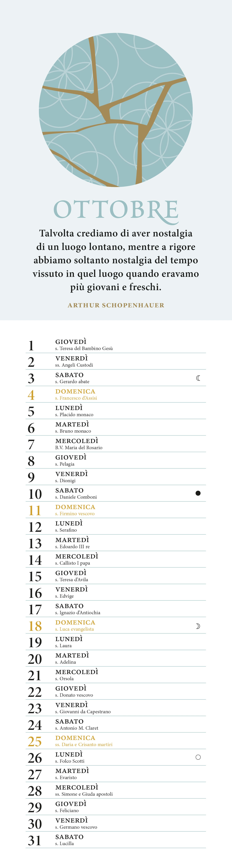Click "ss. Simone e Giuda apostoli" text
232x868 pixels.
point(84,794)
